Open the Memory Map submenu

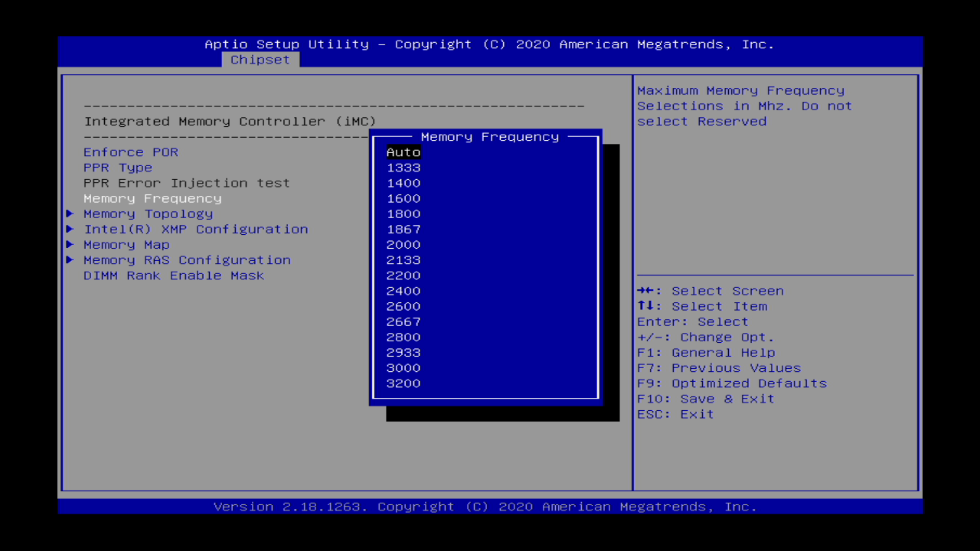(126, 244)
